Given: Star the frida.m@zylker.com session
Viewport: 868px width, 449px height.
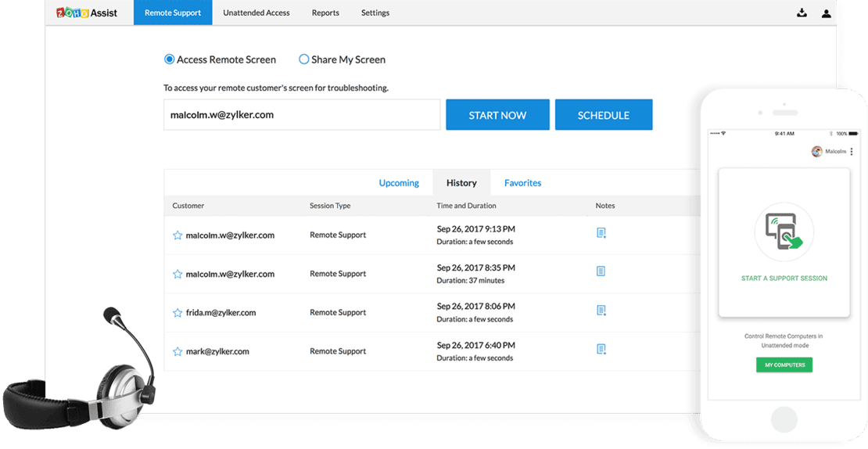Looking at the screenshot, I should click(x=178, y=313).
